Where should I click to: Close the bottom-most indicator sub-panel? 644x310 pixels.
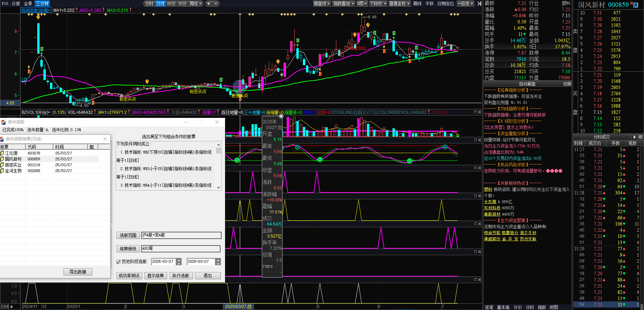point(479,280)
